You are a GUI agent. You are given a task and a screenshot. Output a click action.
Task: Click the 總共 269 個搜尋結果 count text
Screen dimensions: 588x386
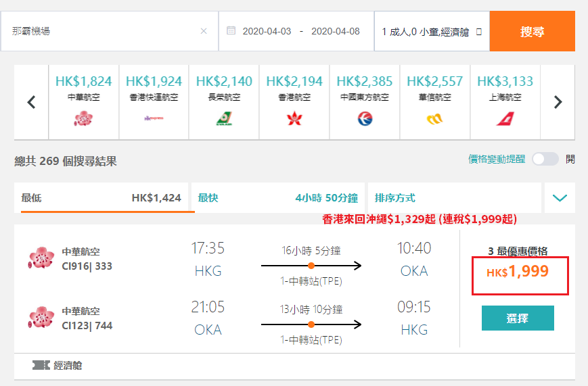[x=66, y=161]
